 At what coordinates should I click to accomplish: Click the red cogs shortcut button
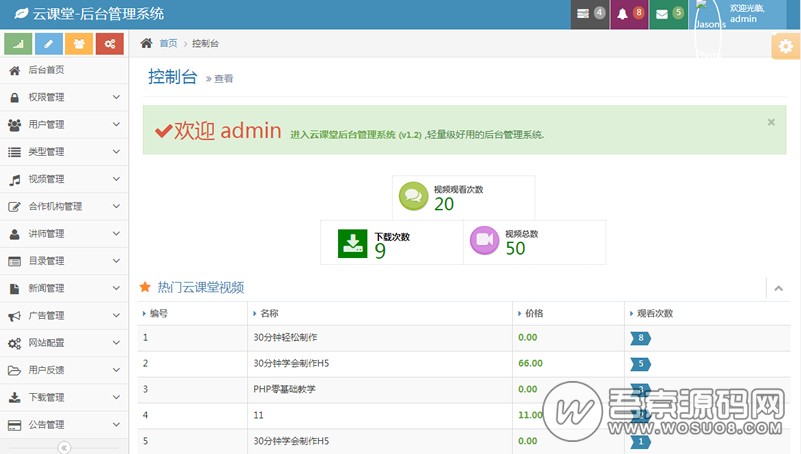(110, 44)
